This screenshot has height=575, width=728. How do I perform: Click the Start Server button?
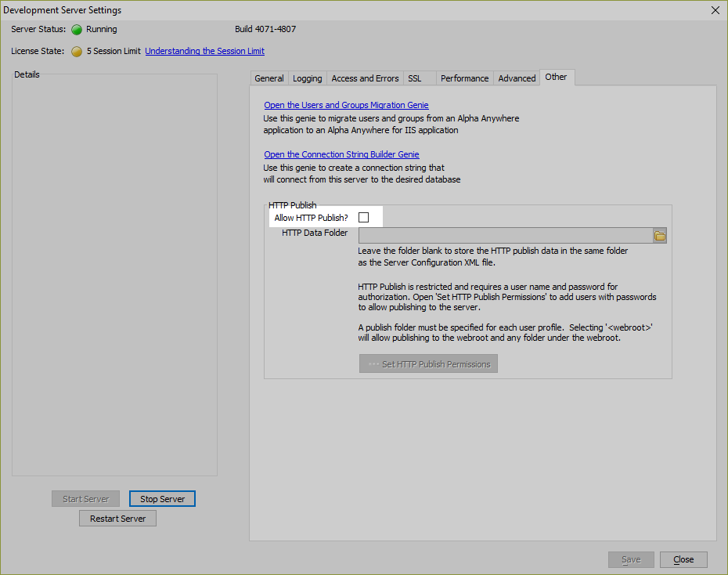point(86,499)
